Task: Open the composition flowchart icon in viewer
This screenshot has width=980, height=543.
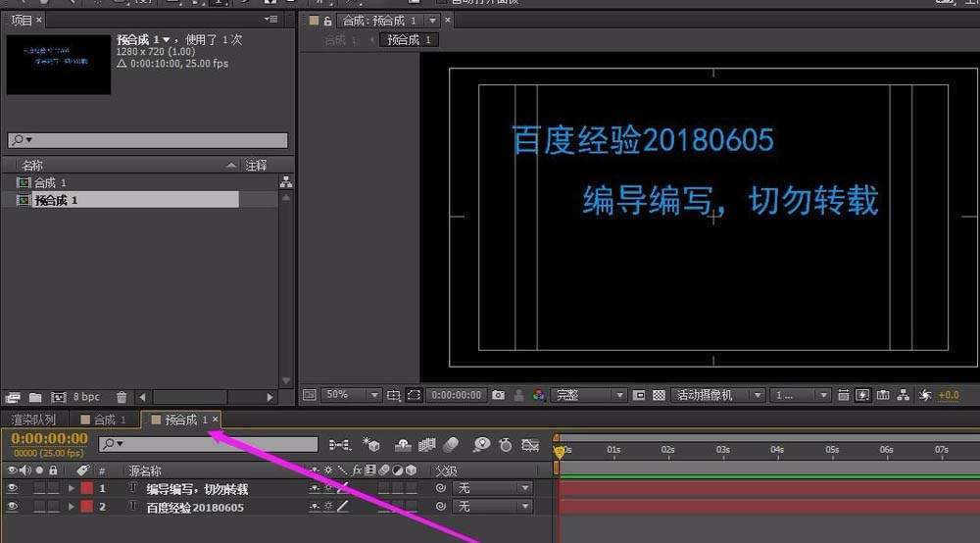Action: click(904, 395)
